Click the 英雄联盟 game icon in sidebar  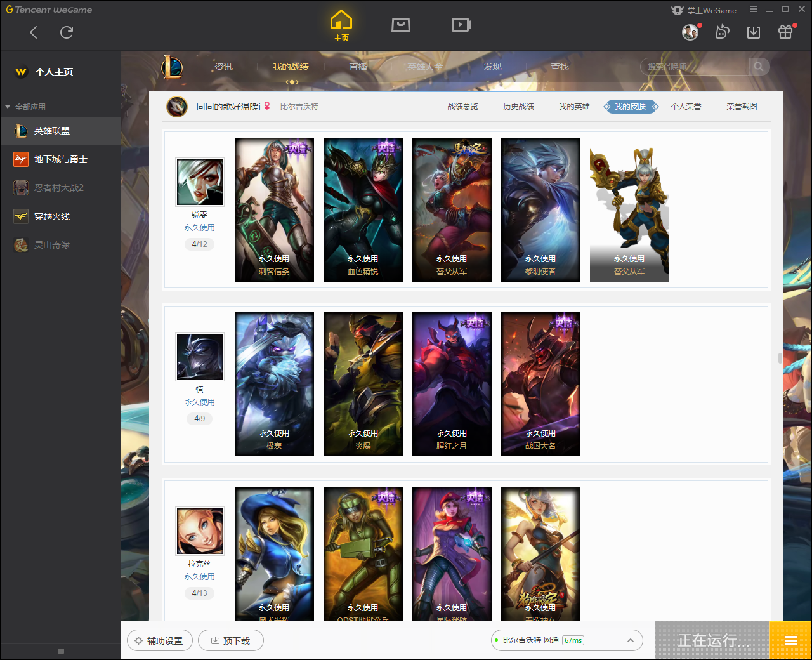[x=21, y=131]
